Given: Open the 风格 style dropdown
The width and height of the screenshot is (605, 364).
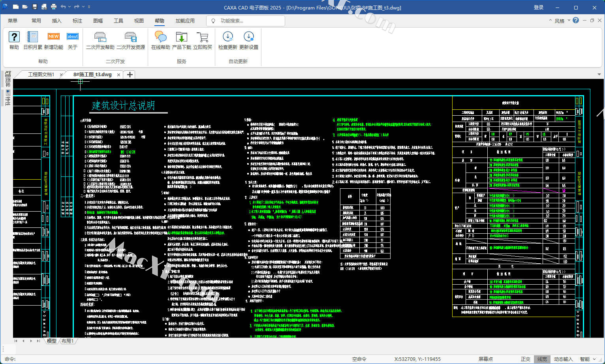Looking at the screenshot, I should point(562,21).
